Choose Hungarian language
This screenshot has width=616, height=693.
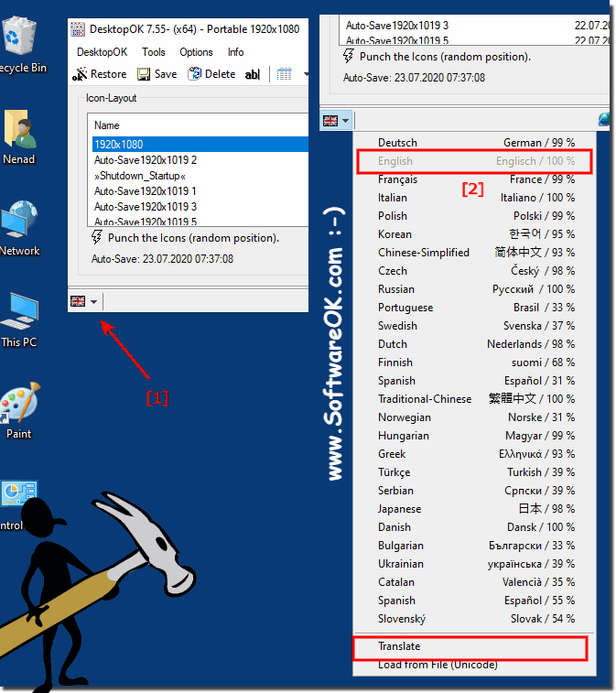[x=475, y=437]
